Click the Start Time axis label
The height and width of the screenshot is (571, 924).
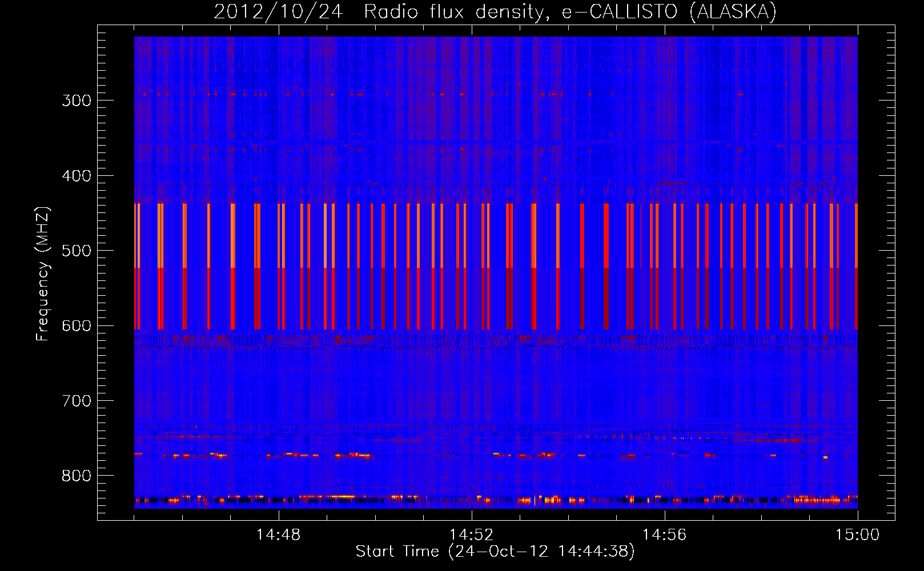click(x=495, y=552)
